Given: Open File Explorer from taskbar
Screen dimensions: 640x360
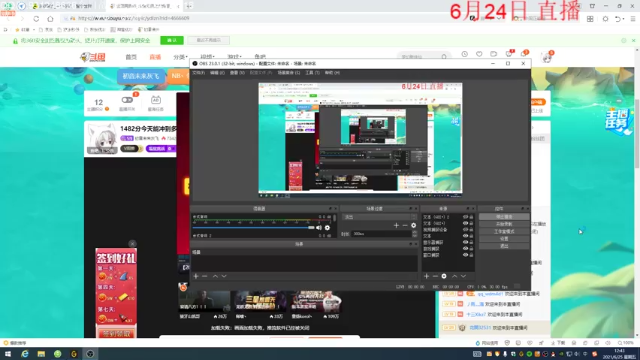Looking at the screenshot, I should coord(41,354).
